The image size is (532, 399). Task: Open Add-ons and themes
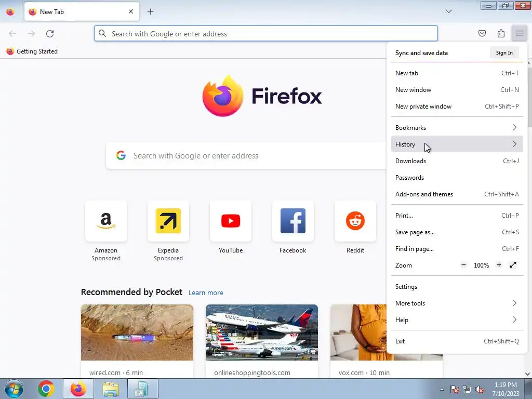(457, 194)
